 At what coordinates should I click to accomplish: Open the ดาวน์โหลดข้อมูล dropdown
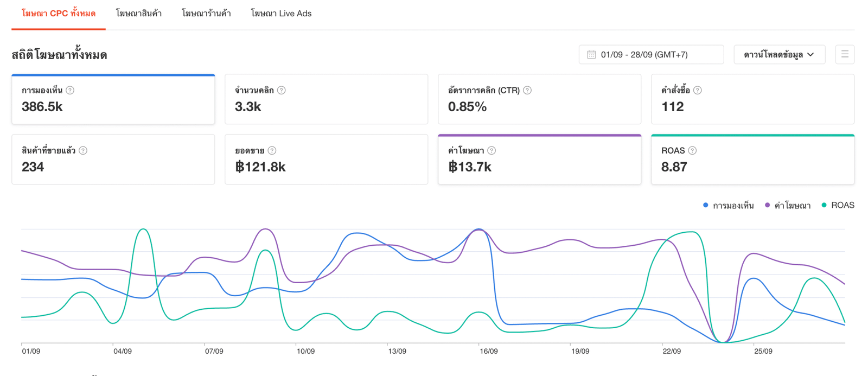[x=779, y=54]
